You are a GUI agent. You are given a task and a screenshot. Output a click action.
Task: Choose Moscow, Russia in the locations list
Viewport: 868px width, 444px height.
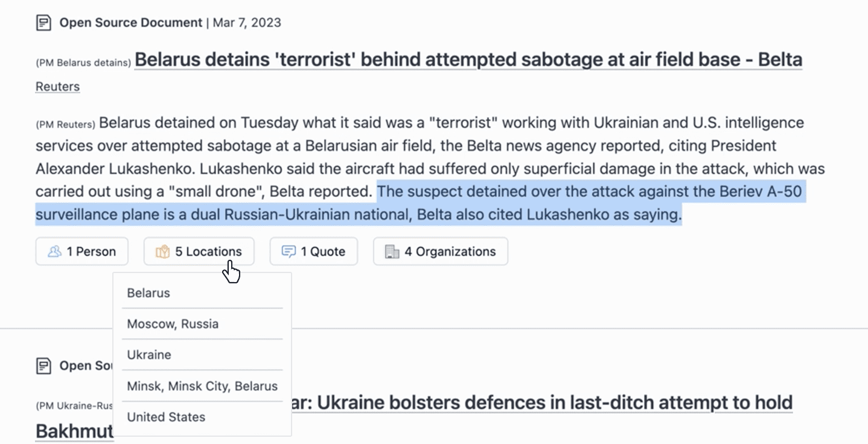173,324
